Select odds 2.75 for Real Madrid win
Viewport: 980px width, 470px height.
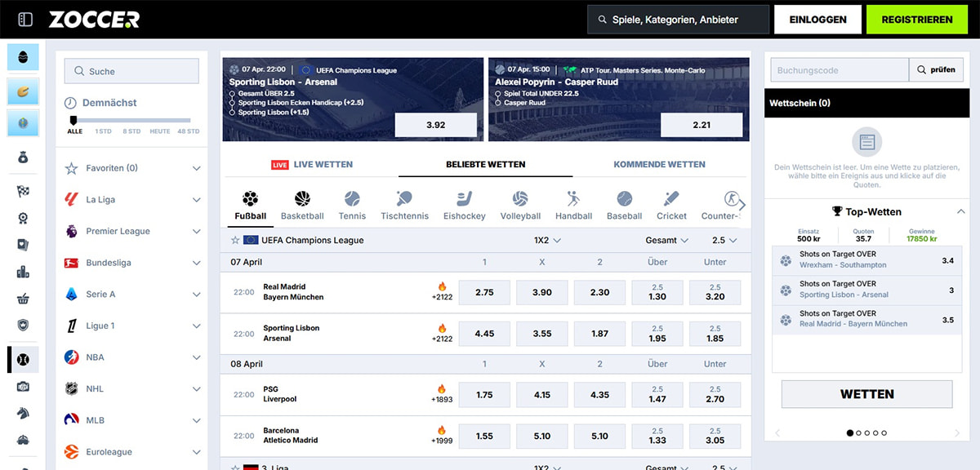click(484, 292)
